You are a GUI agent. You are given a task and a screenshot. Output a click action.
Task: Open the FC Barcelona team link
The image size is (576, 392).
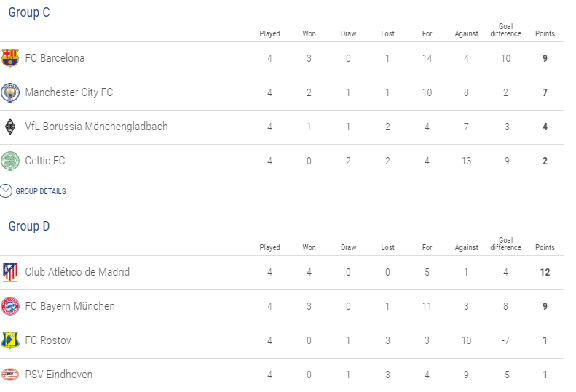(x=55, y=58)
